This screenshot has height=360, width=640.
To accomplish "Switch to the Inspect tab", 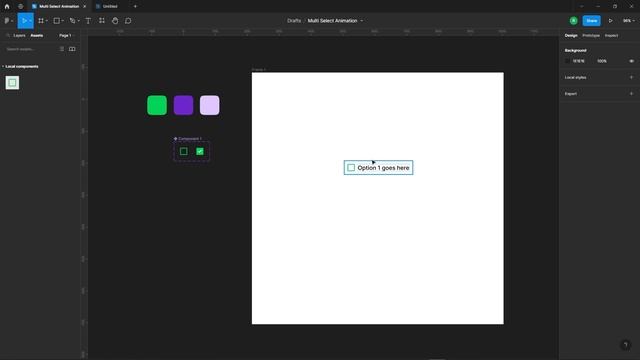I will click(x=611, y=36).
